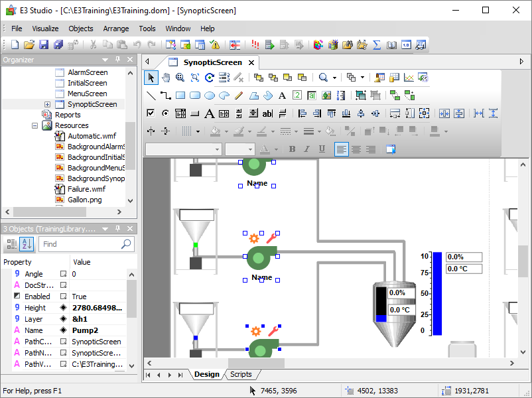Open the Arrange menu
This screenshot has width=532, height=398.
(x=116, y=29)
